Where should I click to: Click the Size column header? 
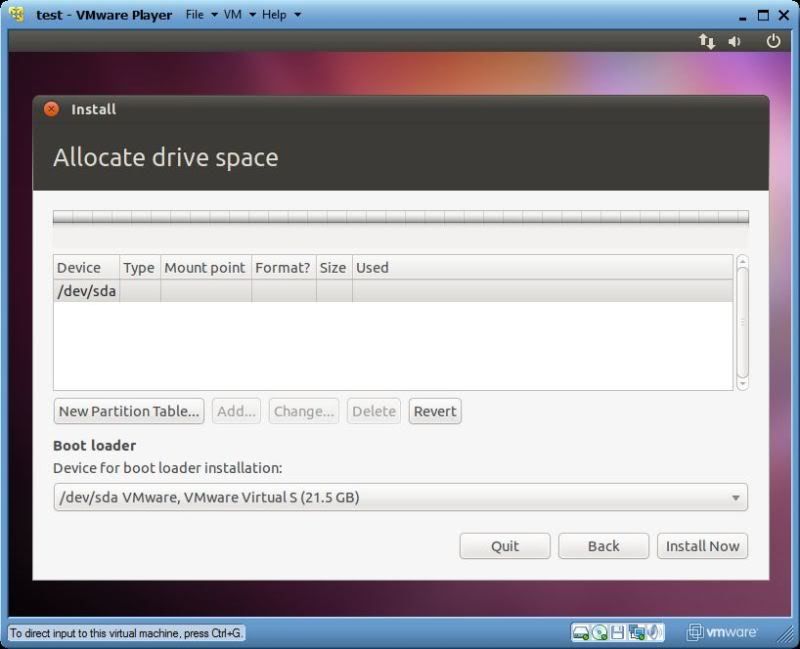(334, 267)
